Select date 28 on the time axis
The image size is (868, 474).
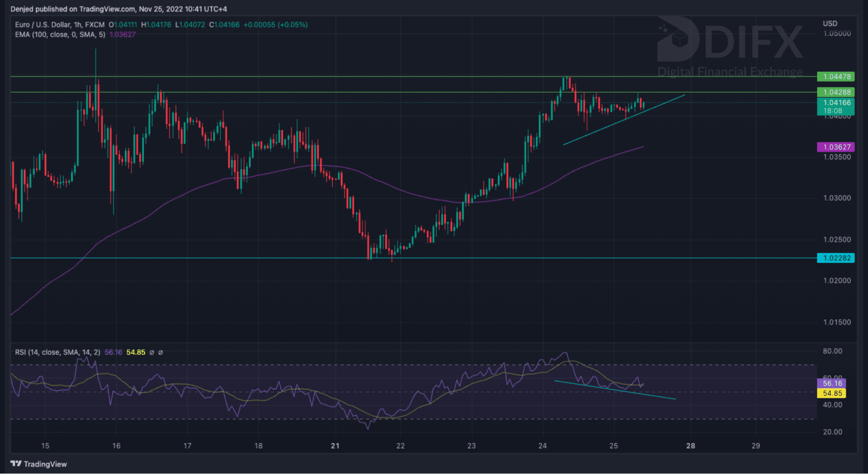pos(690,446)
